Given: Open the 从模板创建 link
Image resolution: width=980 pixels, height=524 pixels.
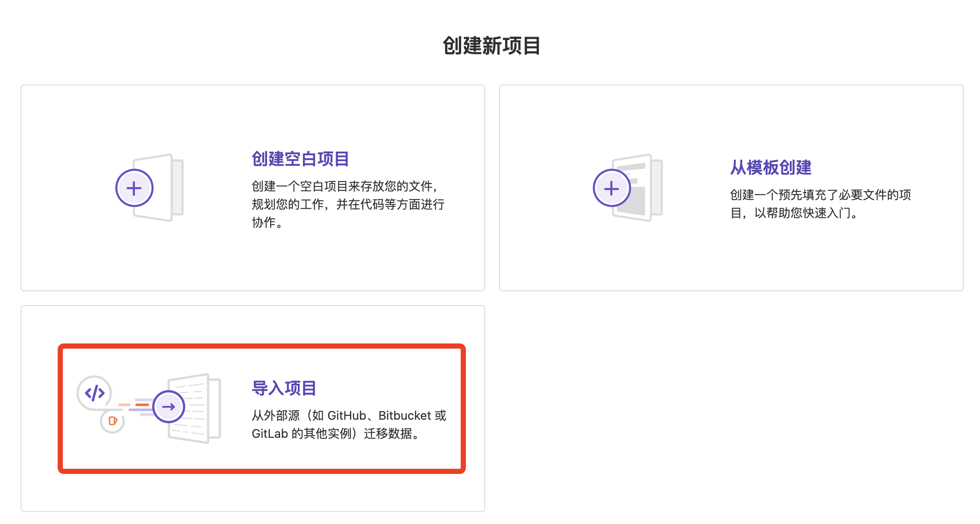Looking at the screenshot, I should (770, 168).
